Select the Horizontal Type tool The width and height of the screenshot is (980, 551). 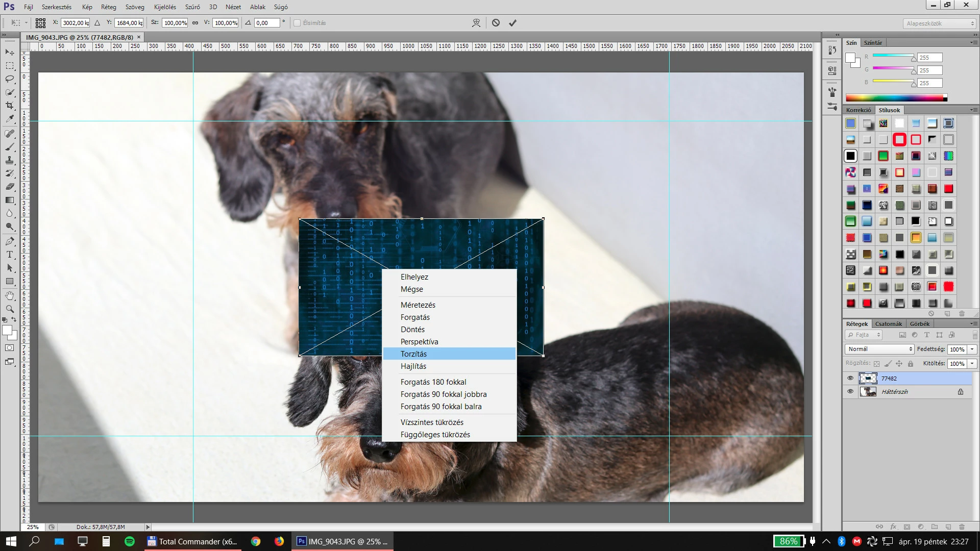[x=10, y=255]
